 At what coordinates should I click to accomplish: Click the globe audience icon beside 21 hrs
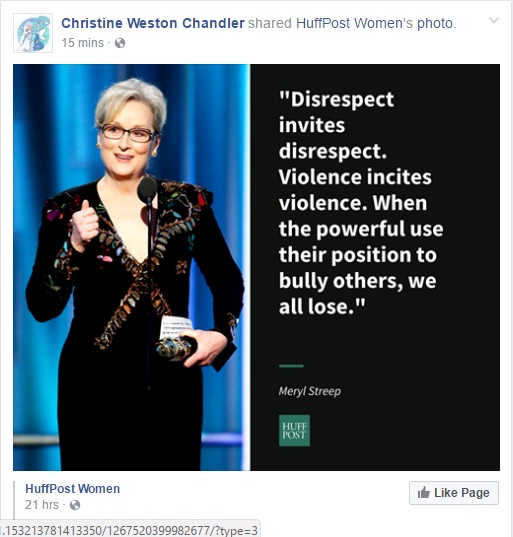75,505
